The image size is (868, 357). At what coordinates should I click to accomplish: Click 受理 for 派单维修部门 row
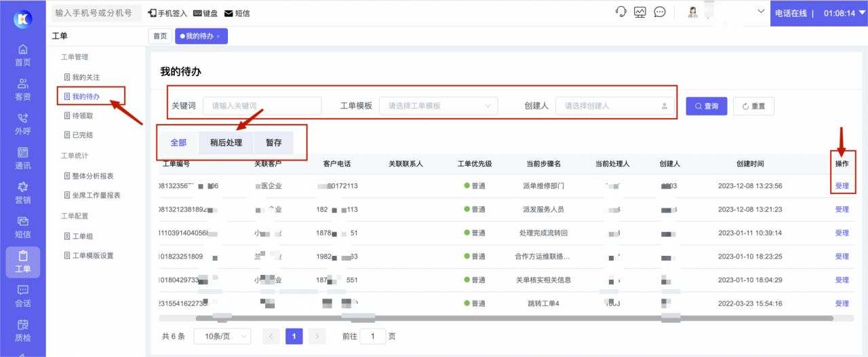point(842,185)
